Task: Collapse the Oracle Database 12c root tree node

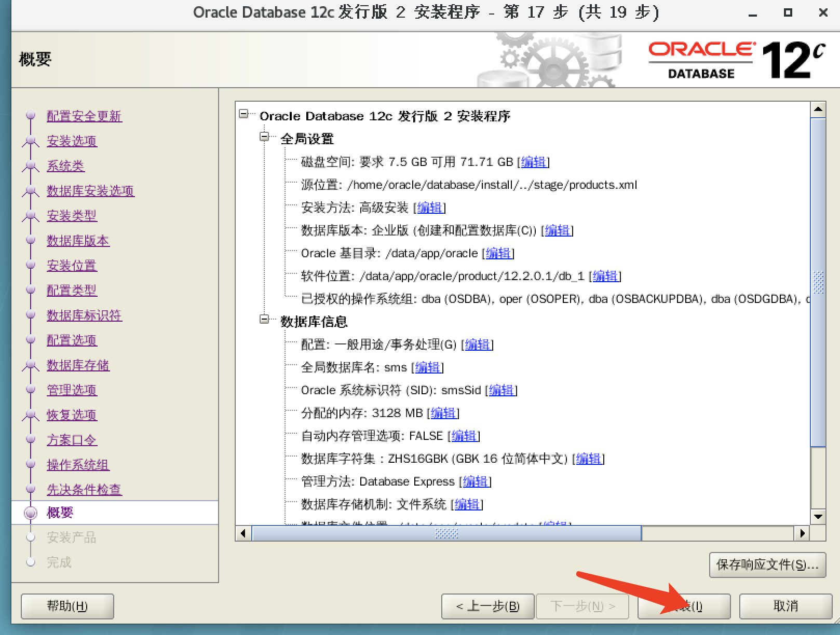Action: pyautogui.click(x=243, y=114)
